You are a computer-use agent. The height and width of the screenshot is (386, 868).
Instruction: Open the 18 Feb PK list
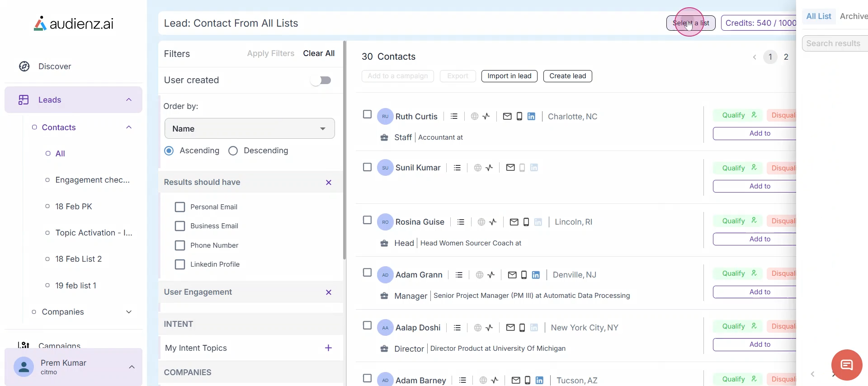[74, 207]
